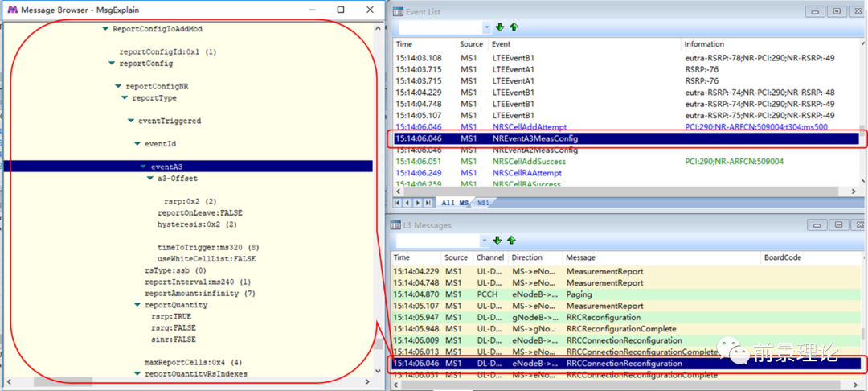Image resolution: width=868 pixels, height=391 pixels.
Task: Collapse the reportQuantity tree node
Action: pos(137,305)
